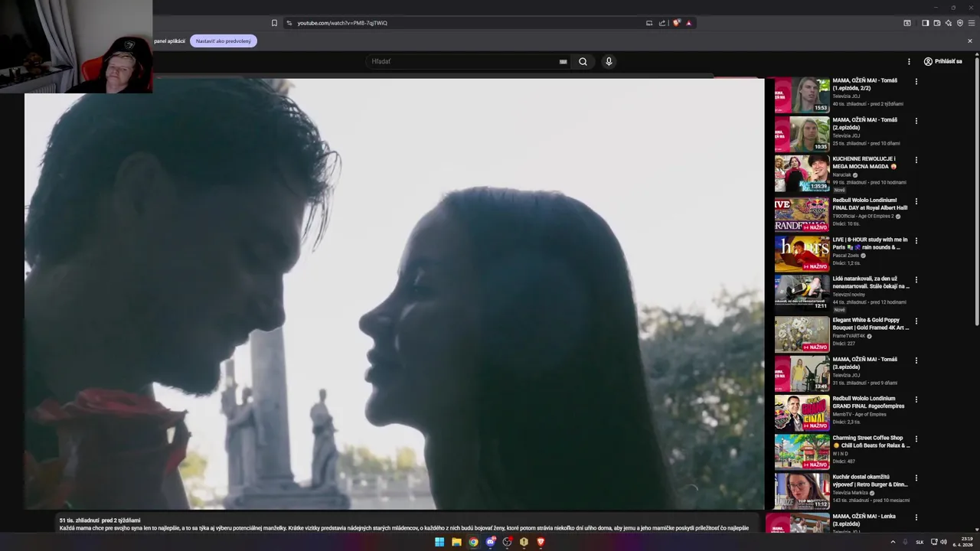Viewport: 980px width, 551px height.
Task: Click Nastaviť ako predvolený button
Action: pyautogui.click(x=224, y=41)
